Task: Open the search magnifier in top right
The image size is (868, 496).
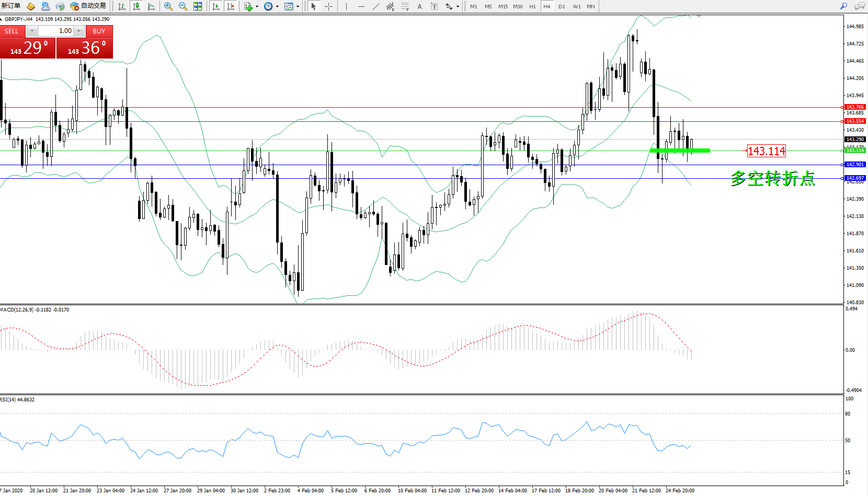Action: (843, 6)
